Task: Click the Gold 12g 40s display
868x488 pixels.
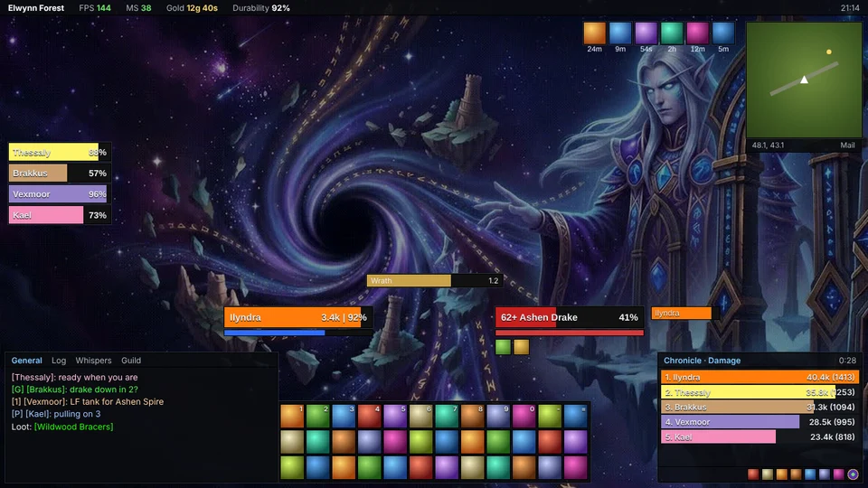Action: [192, 8]
